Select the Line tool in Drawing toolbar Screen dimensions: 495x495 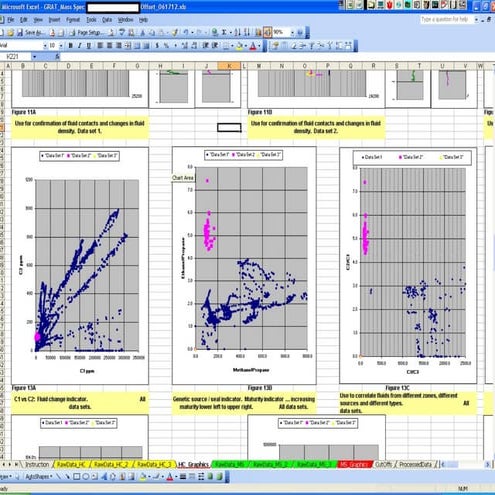coord(59,477)
